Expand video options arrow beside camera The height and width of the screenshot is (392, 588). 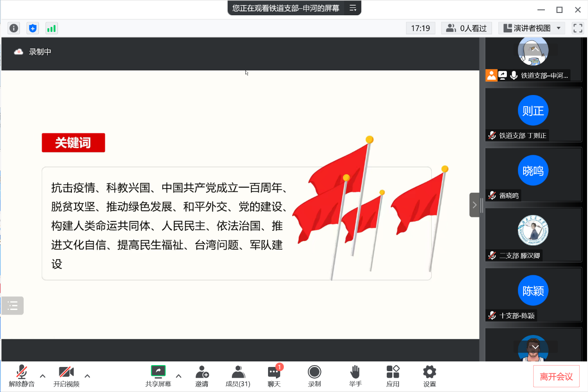[87, 376]
